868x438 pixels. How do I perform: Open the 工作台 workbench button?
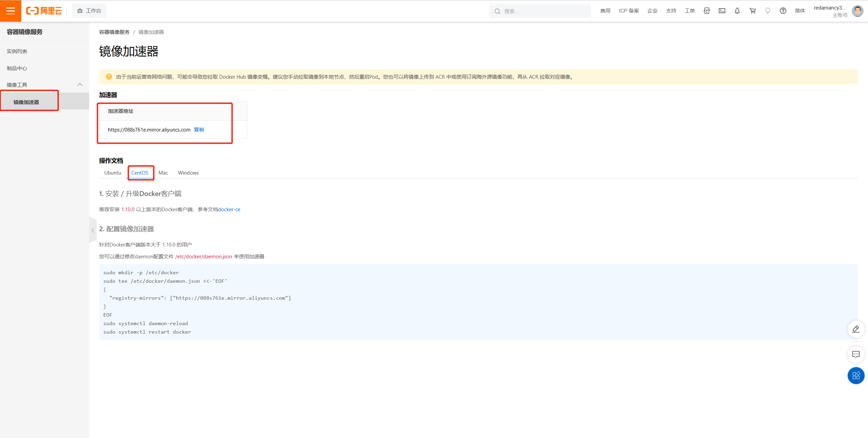[x=89, y=11]
